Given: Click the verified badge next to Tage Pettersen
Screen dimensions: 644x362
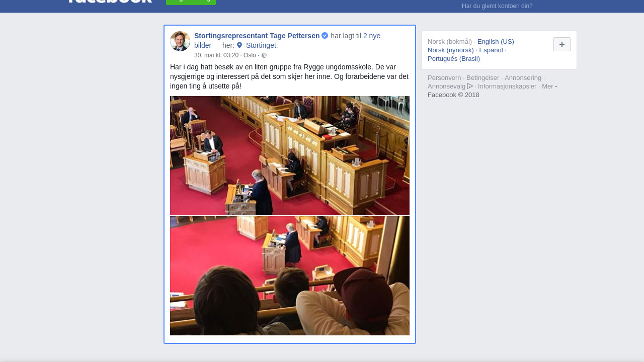Looking at the screenshot, I should pyautogui.click(x=325, y=36).
